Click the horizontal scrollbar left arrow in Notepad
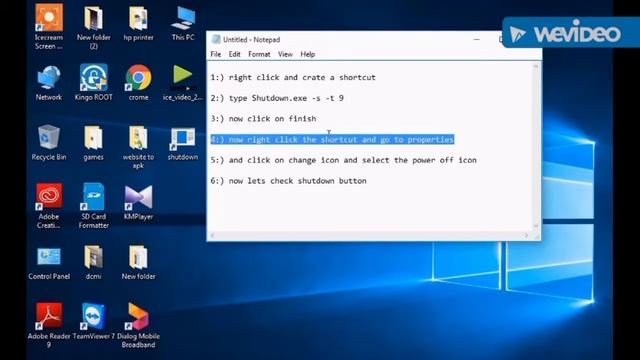Screen dimensions: 640x360 (212, 236)
